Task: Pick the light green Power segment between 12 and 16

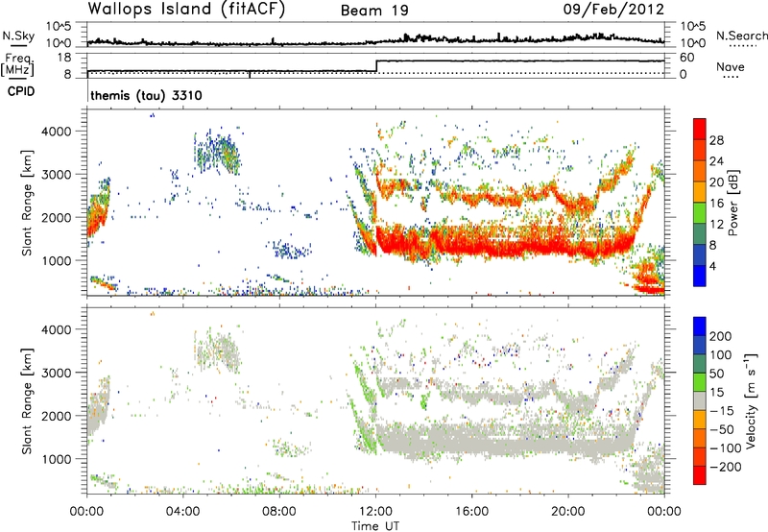Action: point(700,212)
